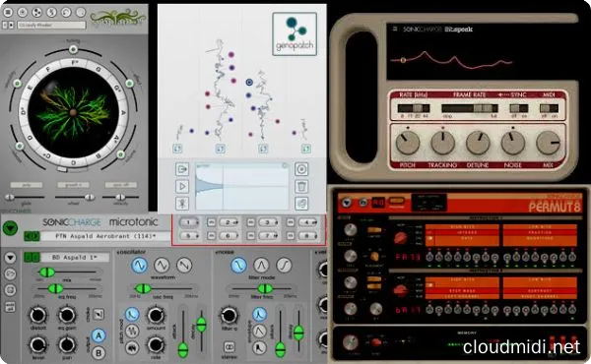591x364 pixels.
Task: Click the fifth toolbar icon in Synplant
Action: coord(66,13)
